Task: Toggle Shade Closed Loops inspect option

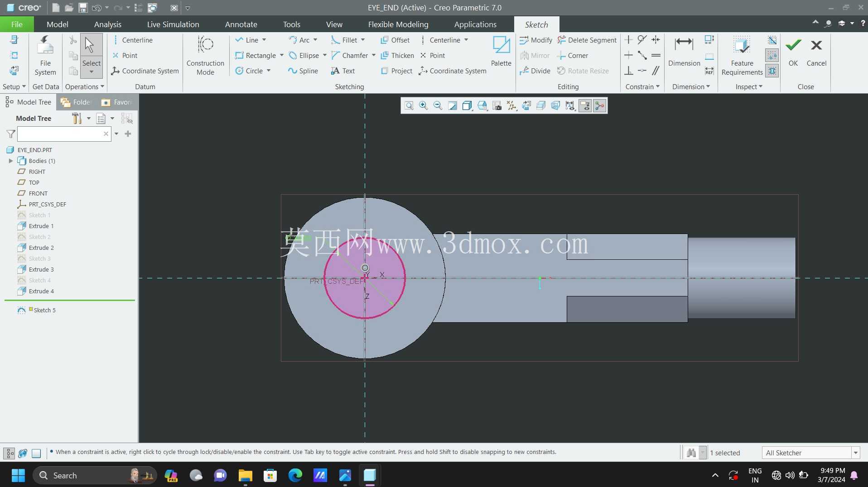Action: (x=772, y=71)
